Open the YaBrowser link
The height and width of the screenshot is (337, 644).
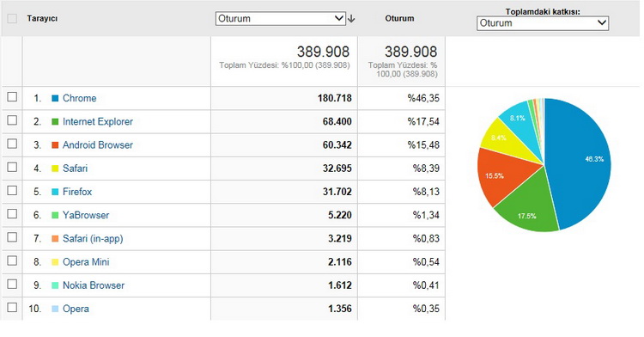(86, 215)
